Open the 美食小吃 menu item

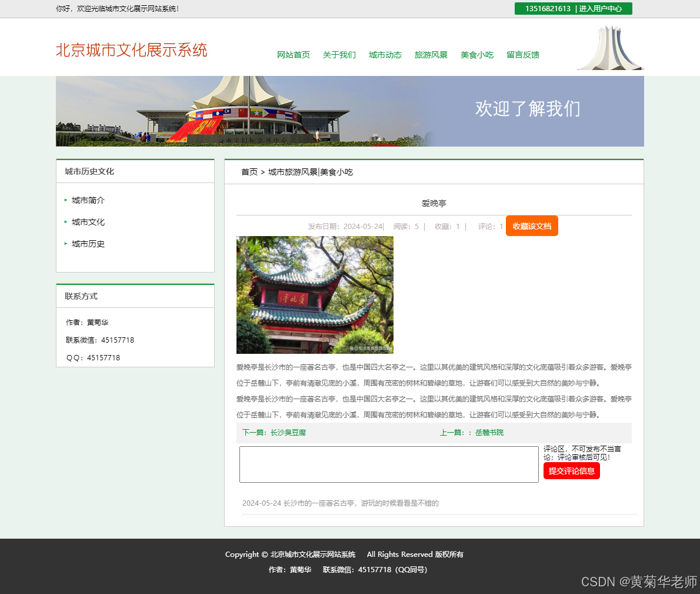(x=477, y=55)
